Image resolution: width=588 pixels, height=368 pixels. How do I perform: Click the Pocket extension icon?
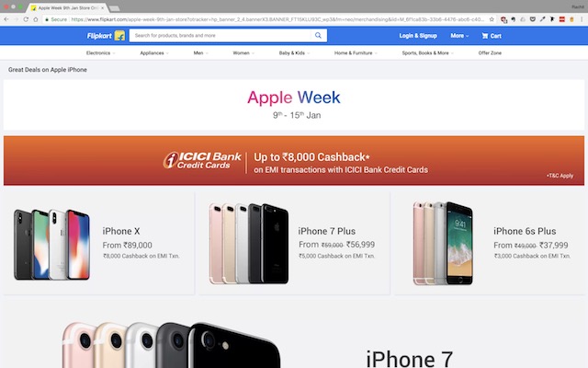coord(533,19)
